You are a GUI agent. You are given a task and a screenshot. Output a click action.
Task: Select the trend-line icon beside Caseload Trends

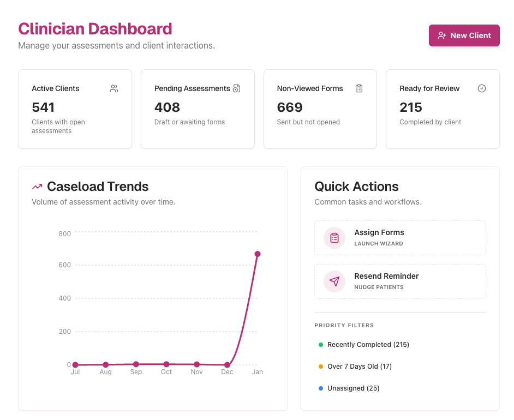click(37, 186)
